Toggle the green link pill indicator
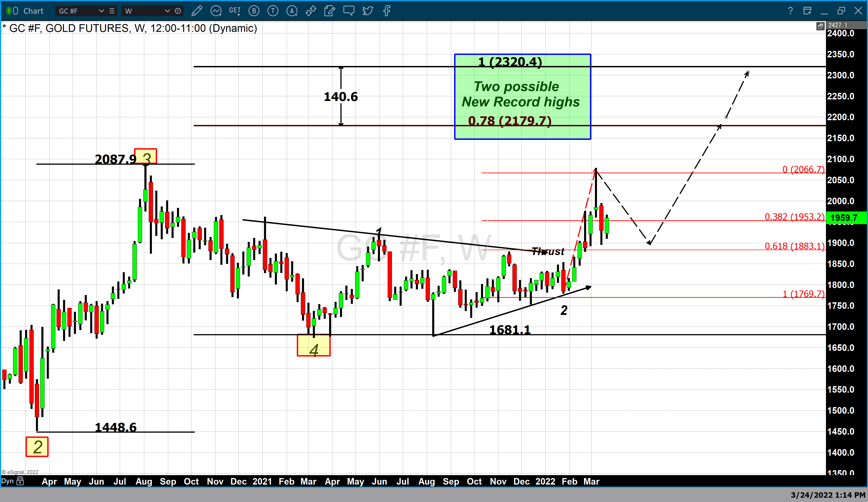This screenshot has height=502, width=868. 9,11
